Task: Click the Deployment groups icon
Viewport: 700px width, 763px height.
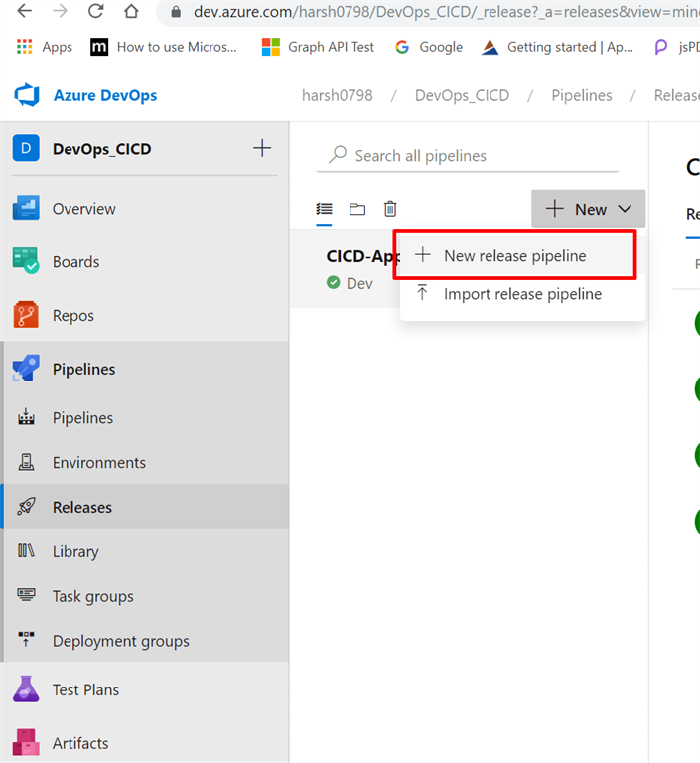Action: tap(26, 639)
